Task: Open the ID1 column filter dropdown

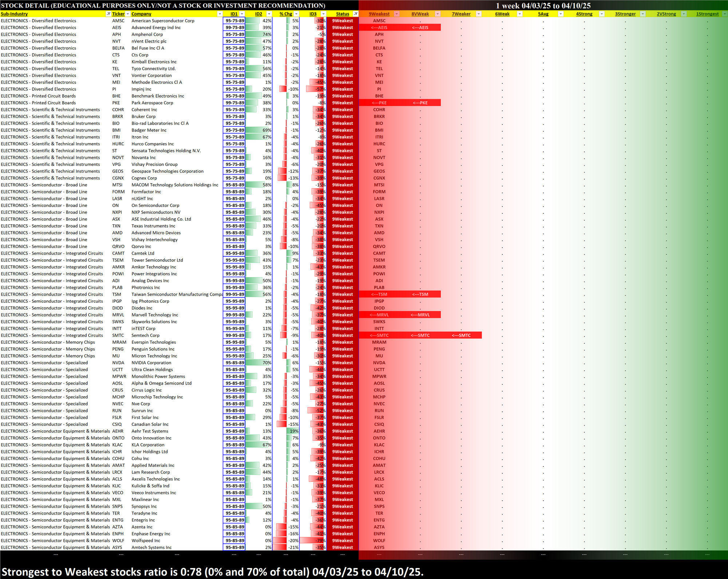Action: (x=242, y=14)
